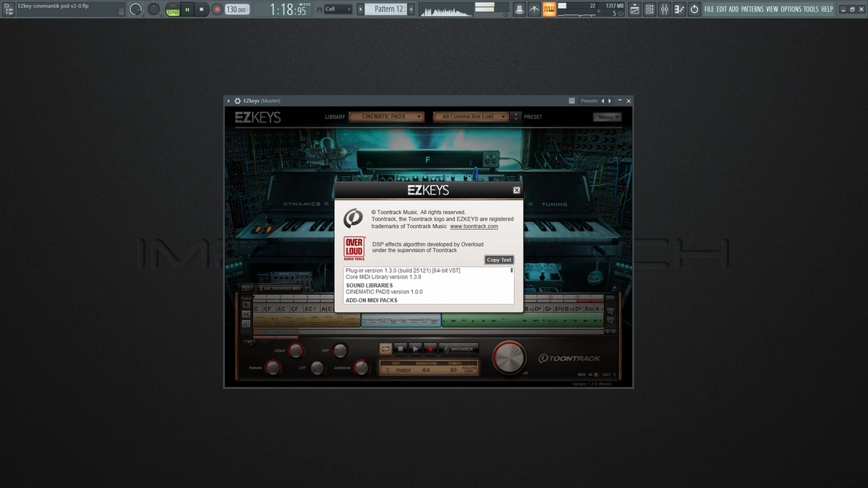
Task: Click the key field showing C major
Action: point(399,369)
